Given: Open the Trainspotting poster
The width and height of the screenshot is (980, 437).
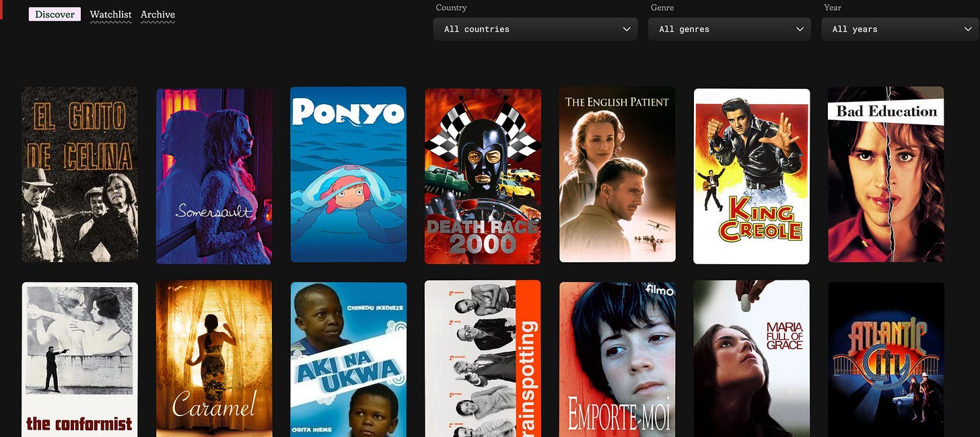Looking at the screenshot, I should (483, 359).
